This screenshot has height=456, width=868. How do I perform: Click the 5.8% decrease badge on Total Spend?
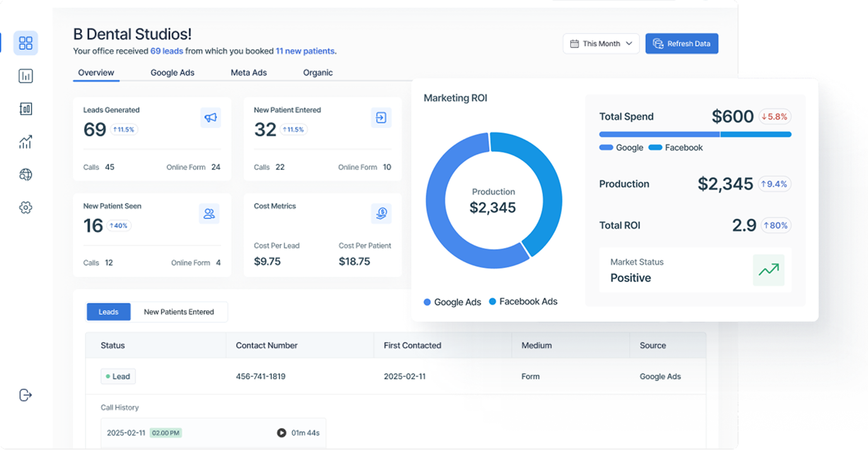pos(775,117)
